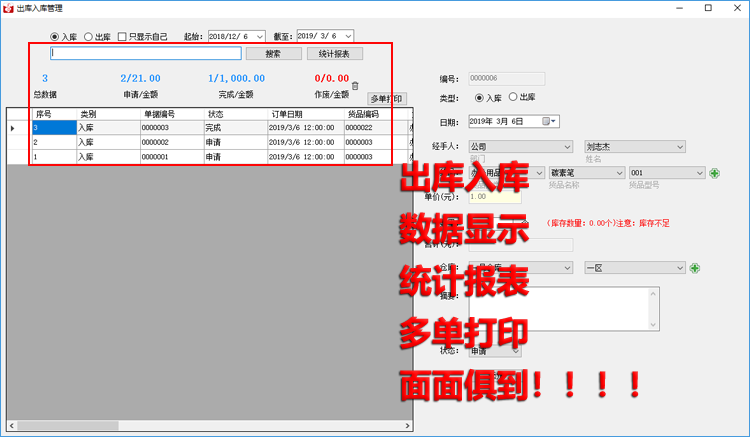Open the calendar picker in 日期 field
The image size is (750, 437).
pos(548,121)
